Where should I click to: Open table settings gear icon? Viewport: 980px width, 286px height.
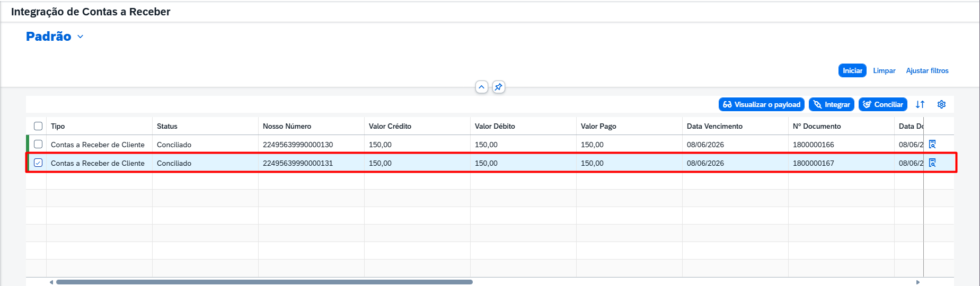coord(941,104)
